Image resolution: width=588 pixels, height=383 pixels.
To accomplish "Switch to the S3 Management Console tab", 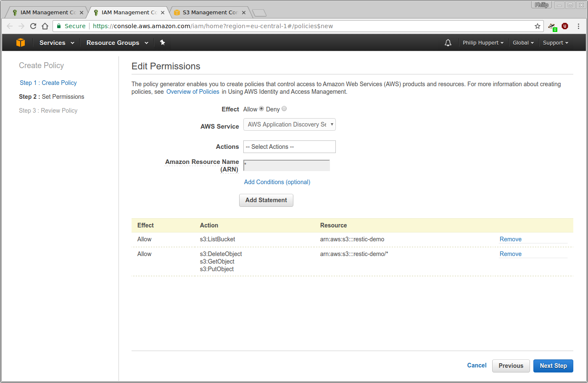I will point(210,13).
